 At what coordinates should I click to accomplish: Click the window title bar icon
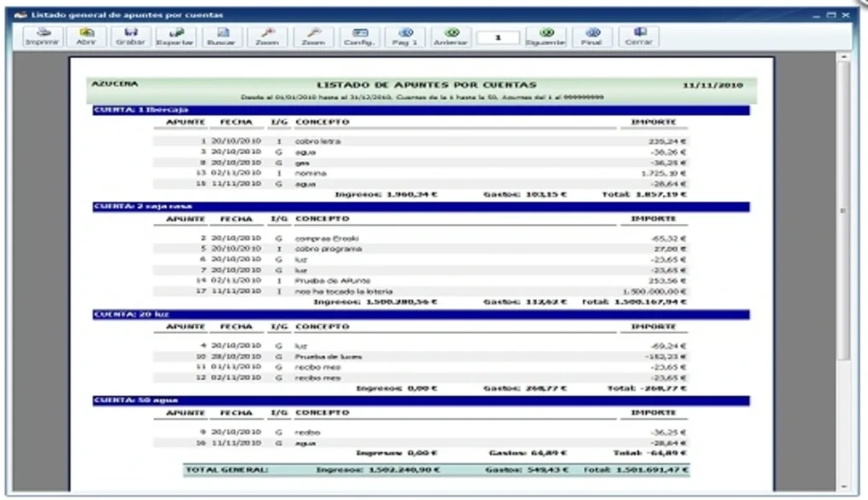point(21,15)
